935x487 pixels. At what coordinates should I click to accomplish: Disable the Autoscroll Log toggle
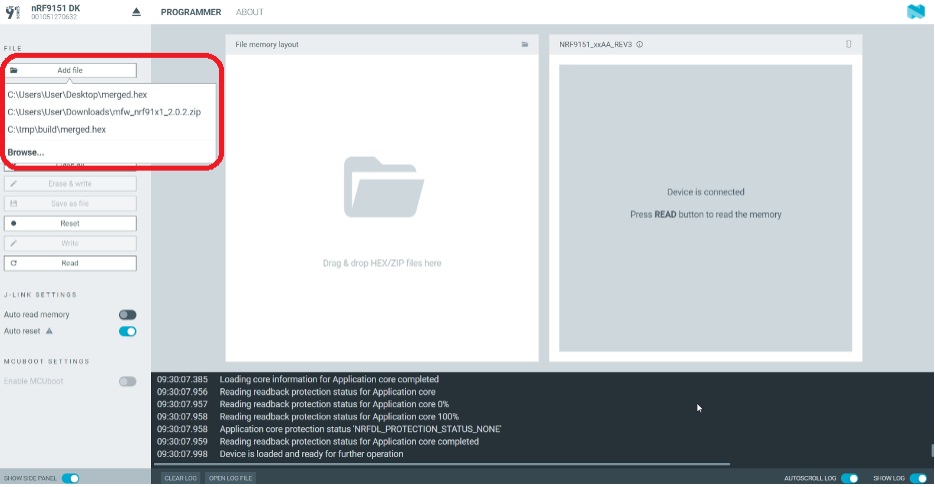click(850, 478)
